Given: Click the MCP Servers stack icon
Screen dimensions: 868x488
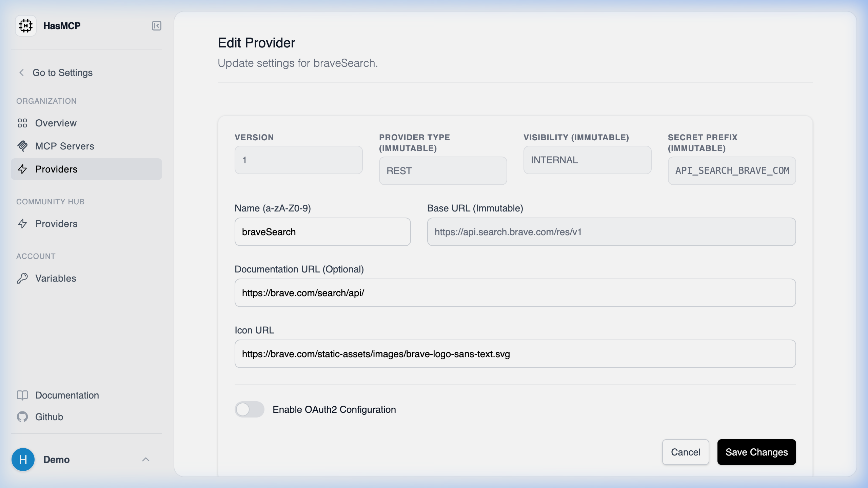Looking at the screenshot, I should (x=23, y=146).
